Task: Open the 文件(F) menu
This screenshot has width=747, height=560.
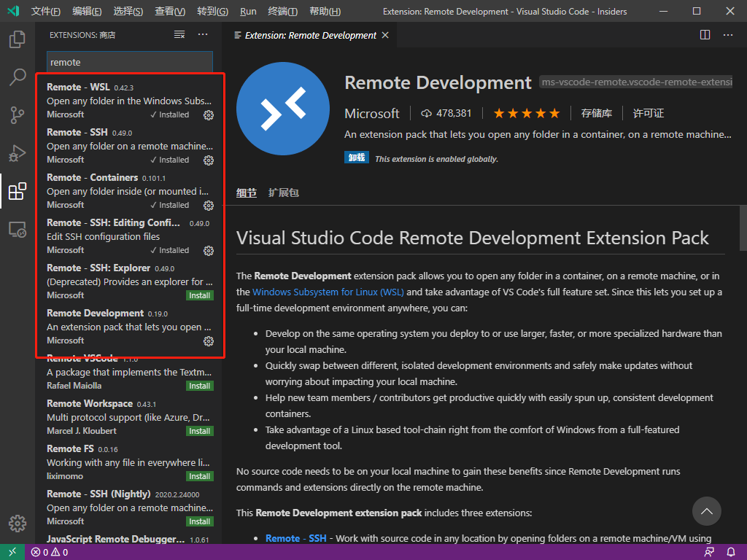Action: pyautogui.click(x=46, y=11)
